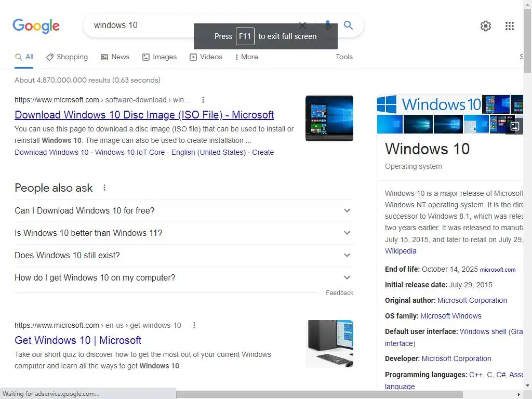Follow the 'Windows 10 IoT Core' sitelink
Screen dimensions: 532x399
tap(130, 152)
